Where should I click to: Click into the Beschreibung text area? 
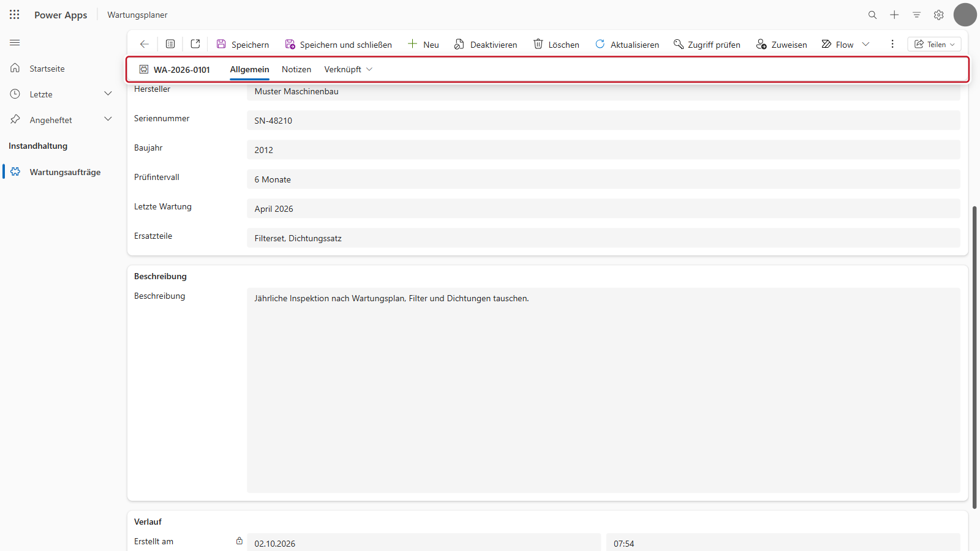tap(603, 391)
